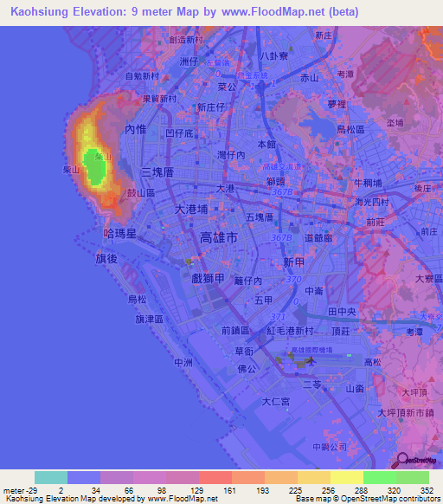Click the 草衙 map label
This screenshot has height=504, width=443.
[x=244, y=352]
